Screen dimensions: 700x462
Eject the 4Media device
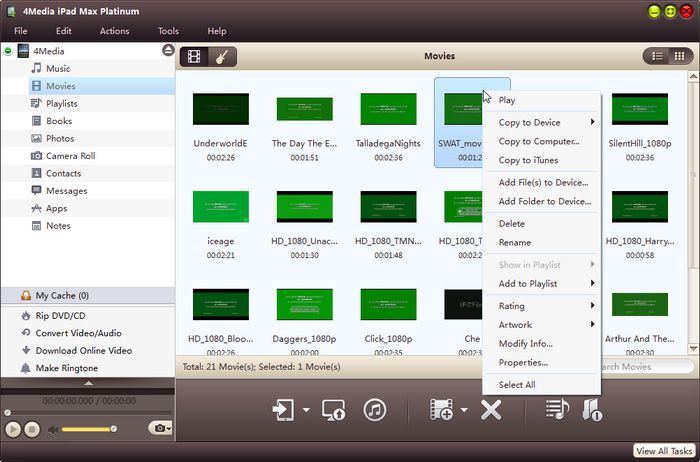pos(167,50)
